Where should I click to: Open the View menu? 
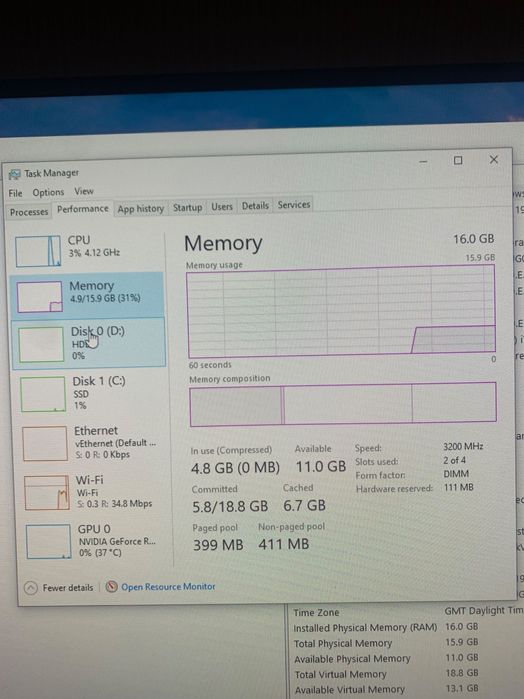[x=84, y=191]
